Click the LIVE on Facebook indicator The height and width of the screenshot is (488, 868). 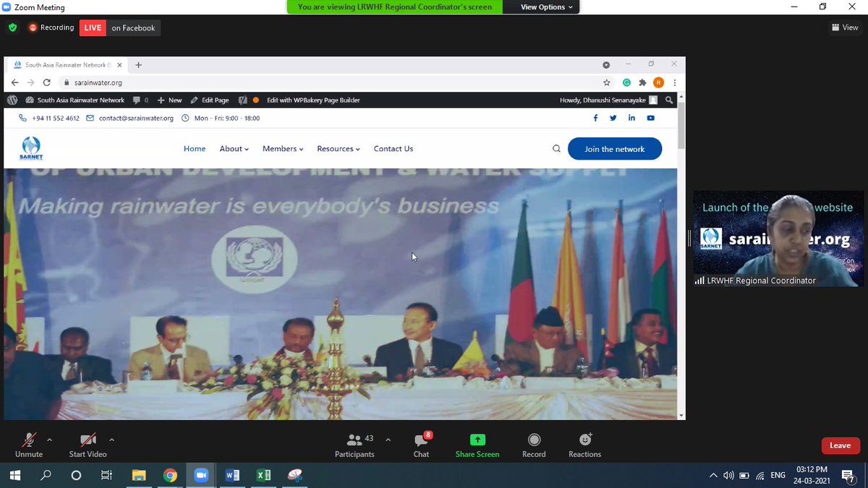tap(119, 27)
